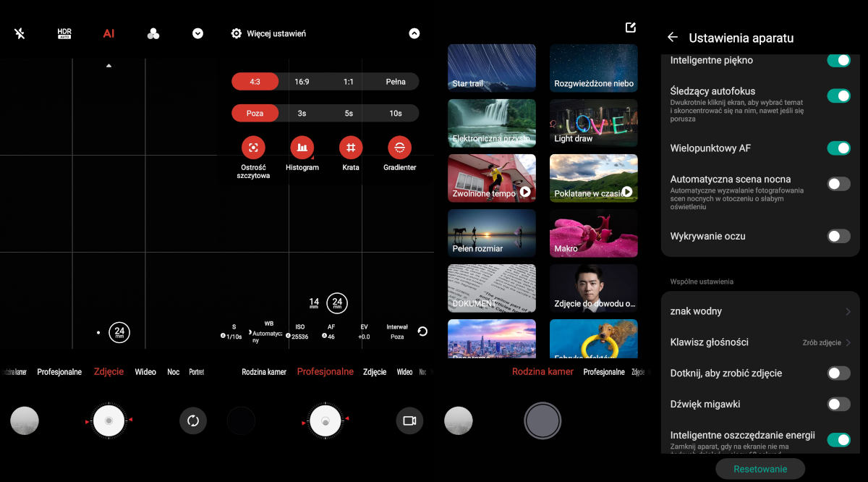Select the Noc mode tab
Viewport: 868px width, 482px height.
(173, 372)
